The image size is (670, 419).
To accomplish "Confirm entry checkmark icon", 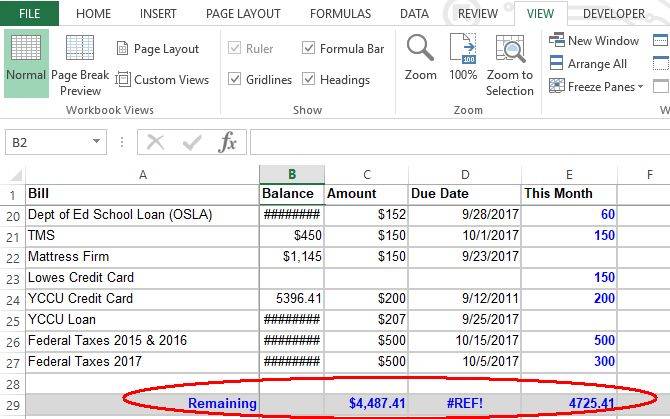I will 192,142.
